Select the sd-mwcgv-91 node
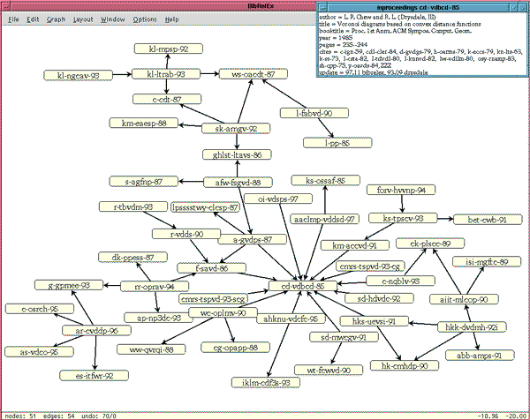Screen dimensions: 530x420 (344, 337)
